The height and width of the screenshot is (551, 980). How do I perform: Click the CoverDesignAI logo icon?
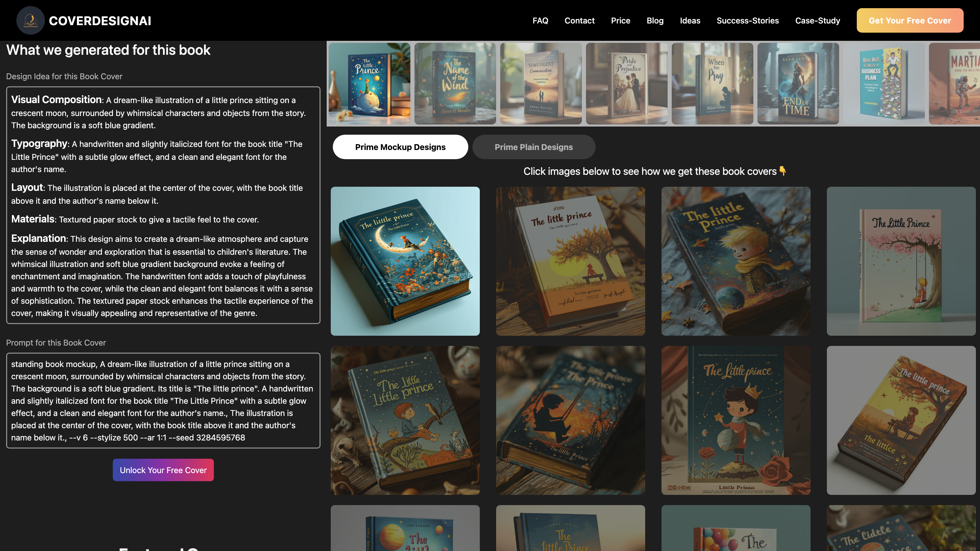click(x=30, y=20)
